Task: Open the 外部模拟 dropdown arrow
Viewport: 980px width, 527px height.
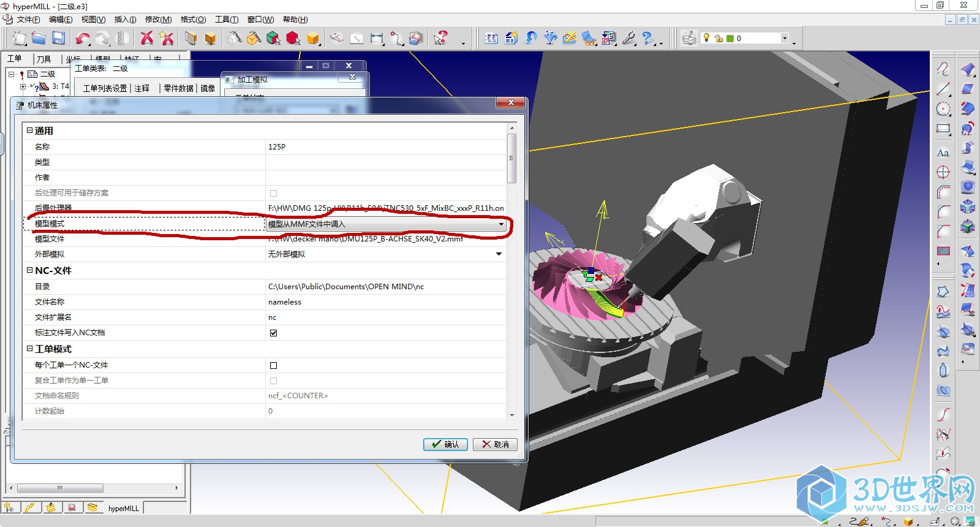Action: point(499,254)
